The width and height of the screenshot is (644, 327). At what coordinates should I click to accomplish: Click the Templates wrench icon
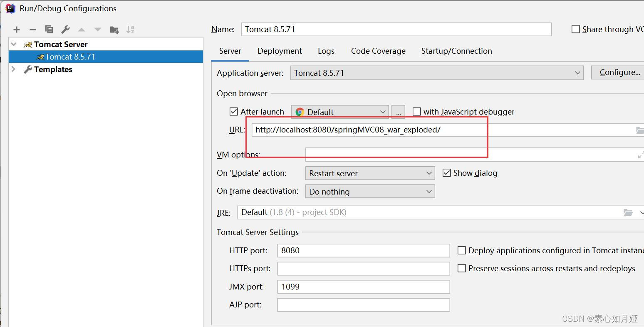pos(28,70)
